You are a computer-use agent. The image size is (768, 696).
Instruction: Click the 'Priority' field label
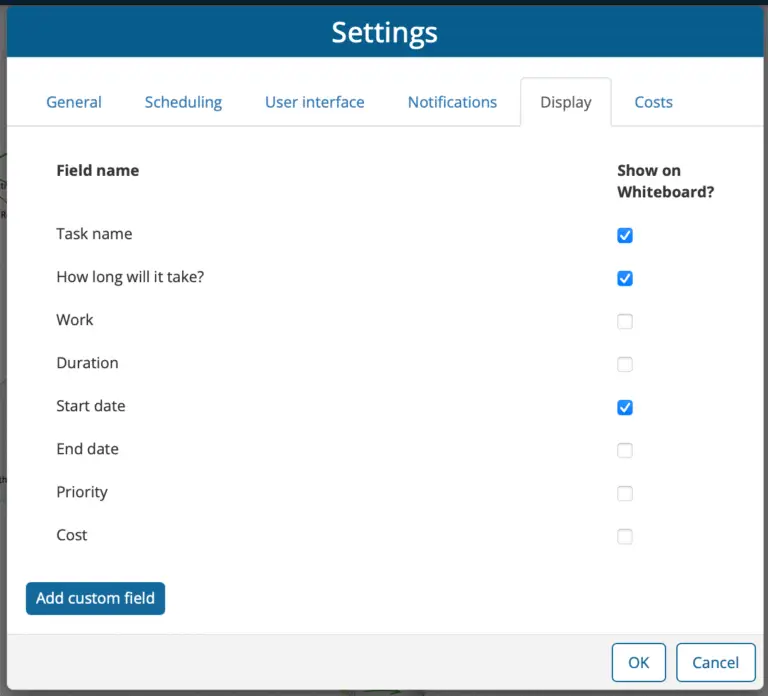tap(82, 492)
